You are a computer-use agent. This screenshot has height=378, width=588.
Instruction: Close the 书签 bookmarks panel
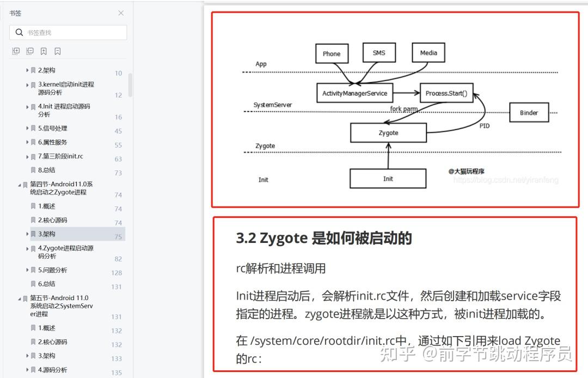click(120, 13)
